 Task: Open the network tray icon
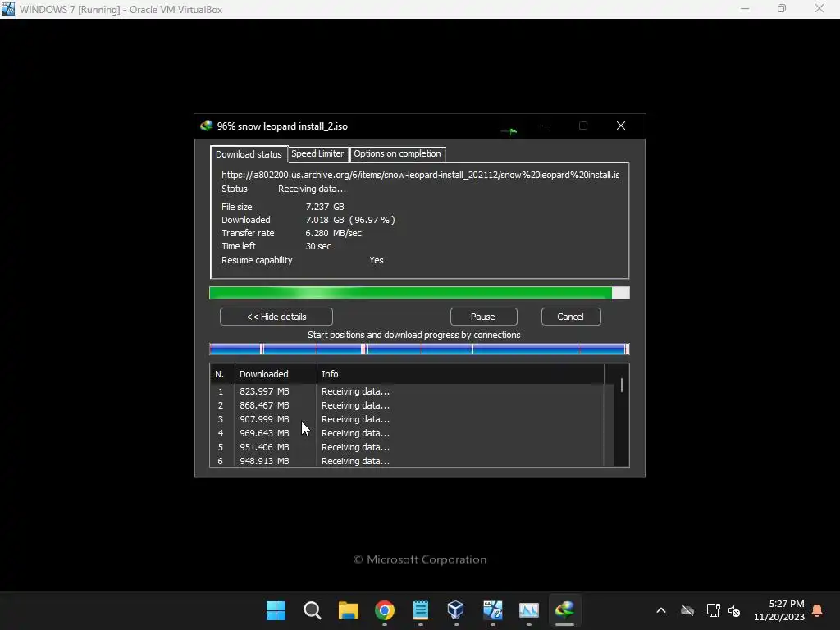(713, 610)
